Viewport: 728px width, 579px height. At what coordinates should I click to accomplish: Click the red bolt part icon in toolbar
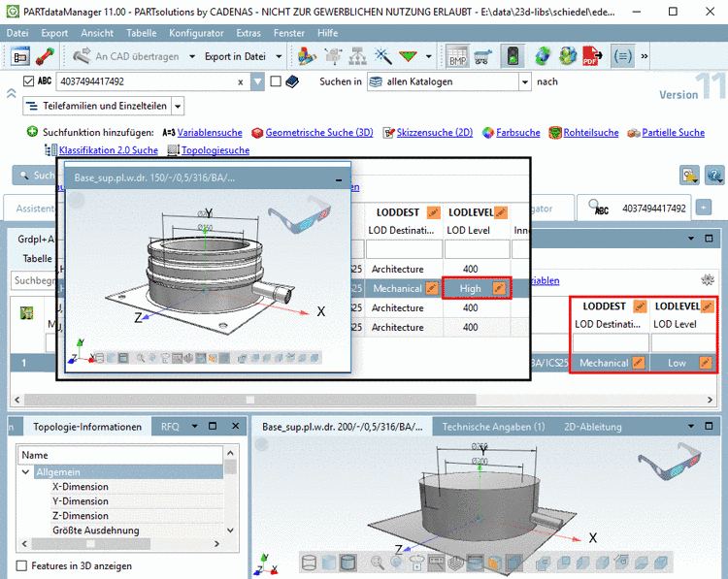point(45,56)
